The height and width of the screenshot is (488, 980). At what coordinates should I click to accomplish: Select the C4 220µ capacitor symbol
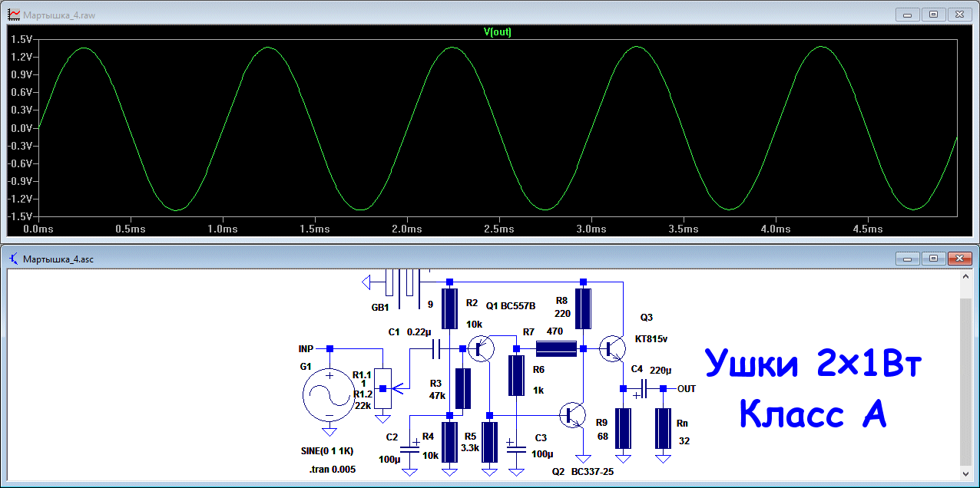pyautogui.click(x=643, y=389)
